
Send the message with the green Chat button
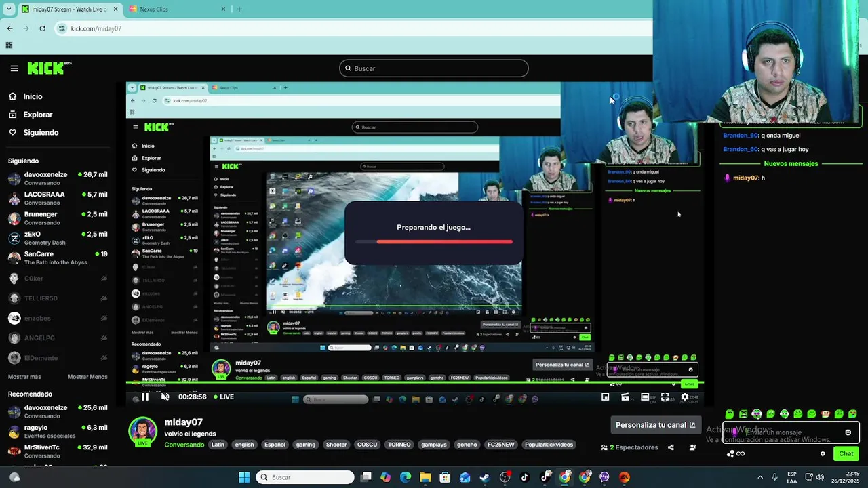click(x=846, y=454)
